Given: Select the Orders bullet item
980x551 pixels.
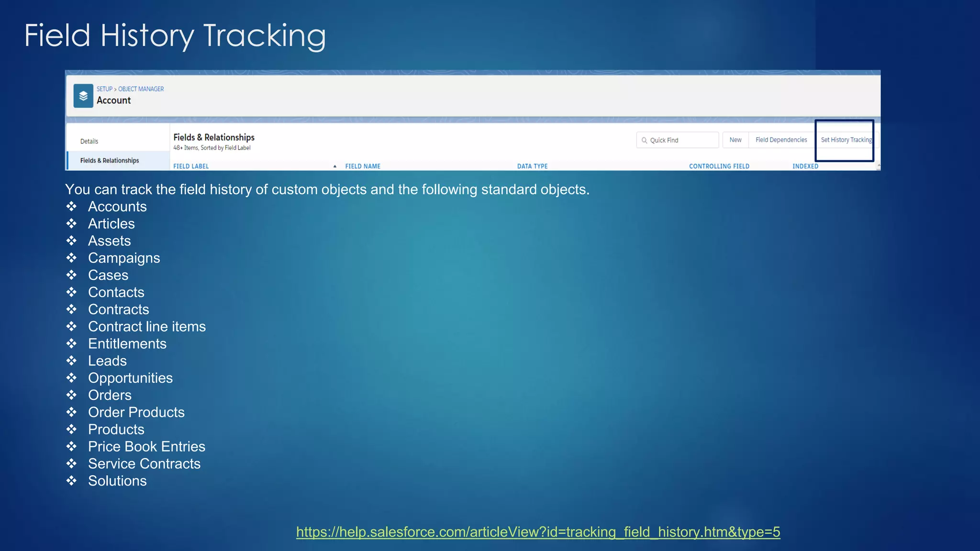Looking at the screenshot, I should point(110,395).
